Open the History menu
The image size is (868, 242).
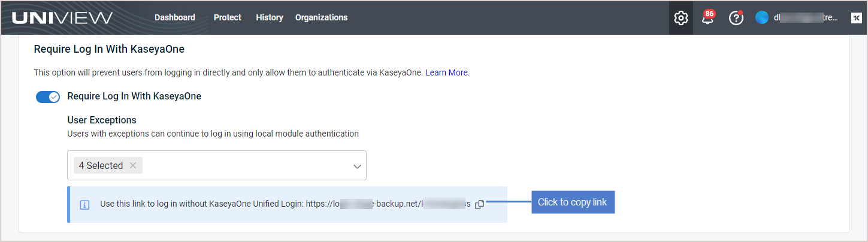point(270,17)
